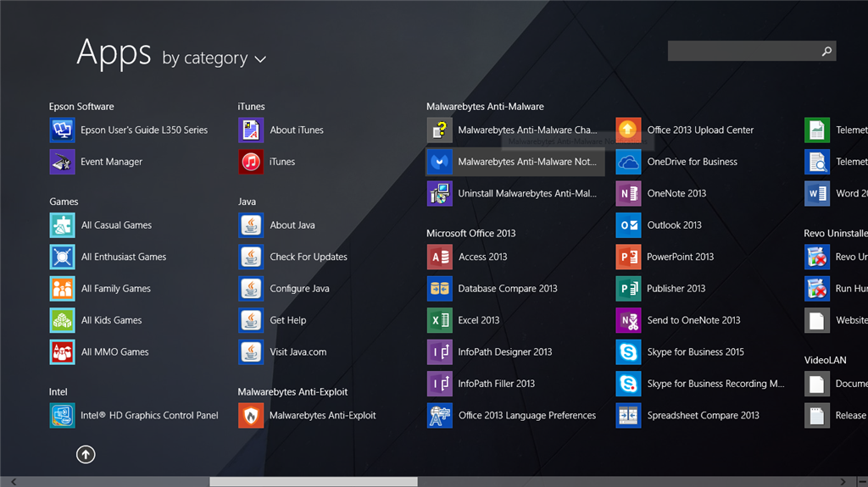Click the chevron next to 'by category'
Image resolution: width=868 pixels, height=487 pixels.
click(x=260, y=59)
